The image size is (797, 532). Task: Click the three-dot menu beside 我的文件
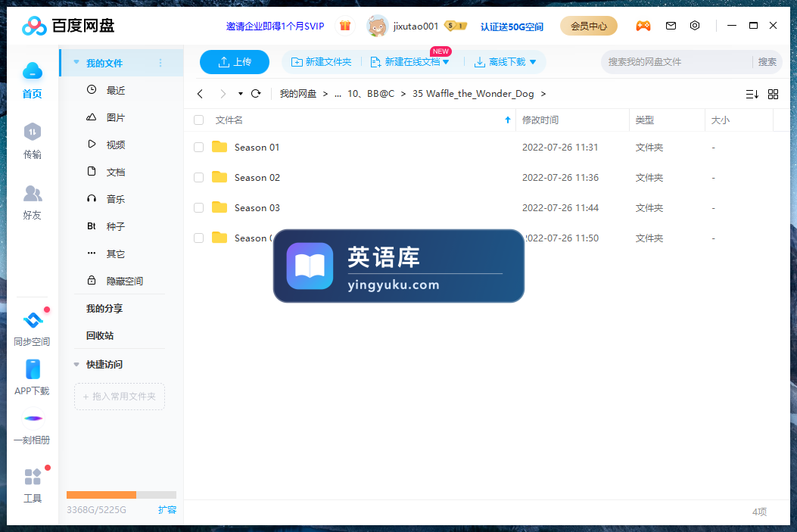(160, 63)
